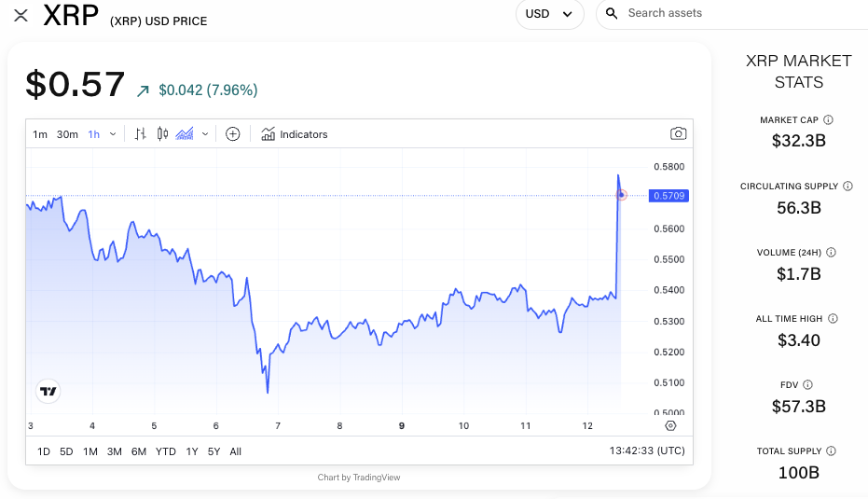Open the Indicators menu

point(295,134)
